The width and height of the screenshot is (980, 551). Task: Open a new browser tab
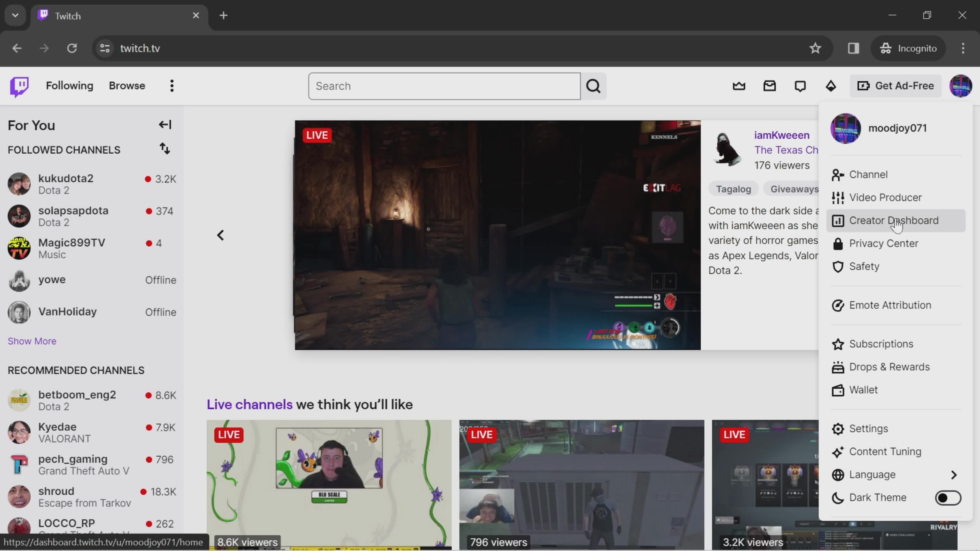223,16
